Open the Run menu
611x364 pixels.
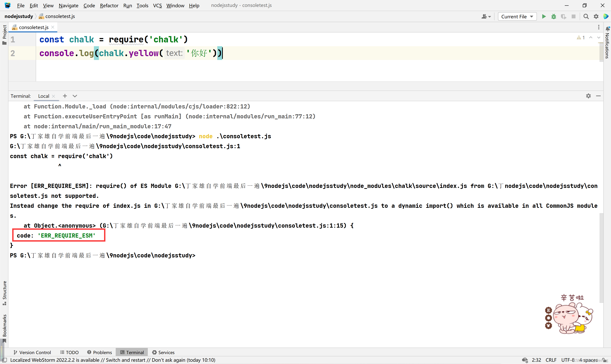click(x=128, y=5)
